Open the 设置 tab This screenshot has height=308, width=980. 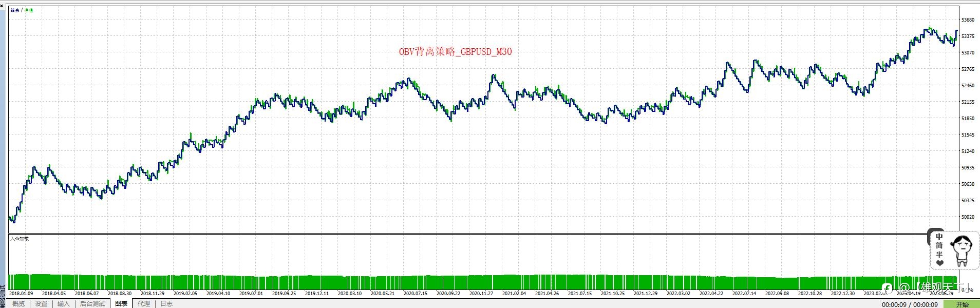coord(41,304)
